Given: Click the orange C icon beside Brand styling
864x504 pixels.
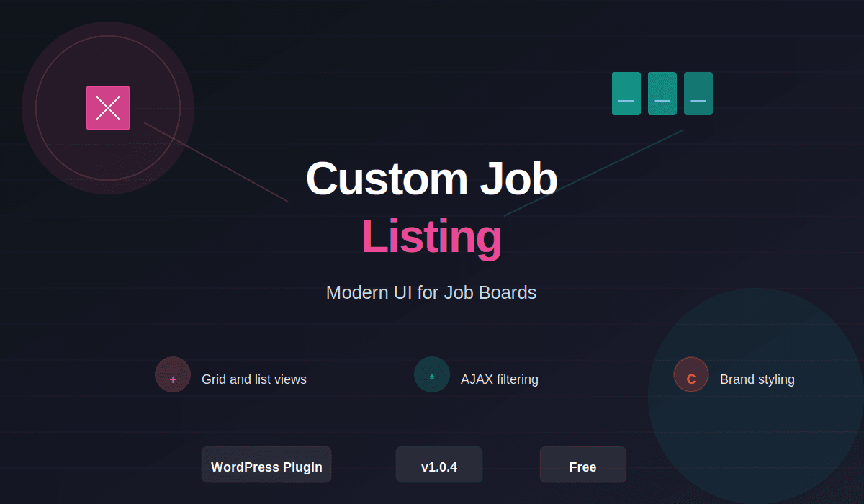Looking at the screenshot, I should point(691,375).
